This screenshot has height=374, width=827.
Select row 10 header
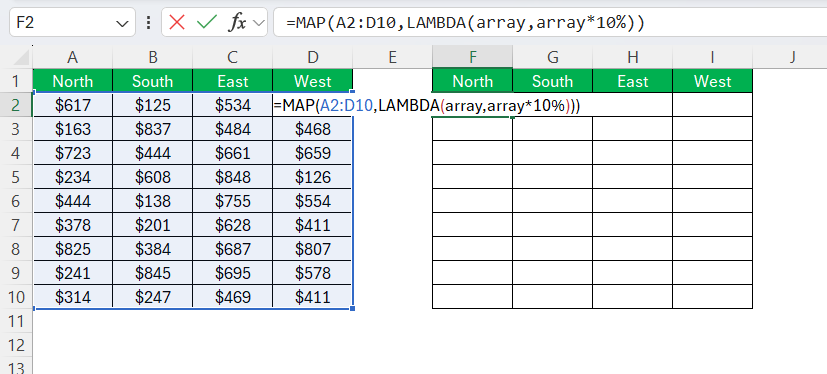click(16, 297)
